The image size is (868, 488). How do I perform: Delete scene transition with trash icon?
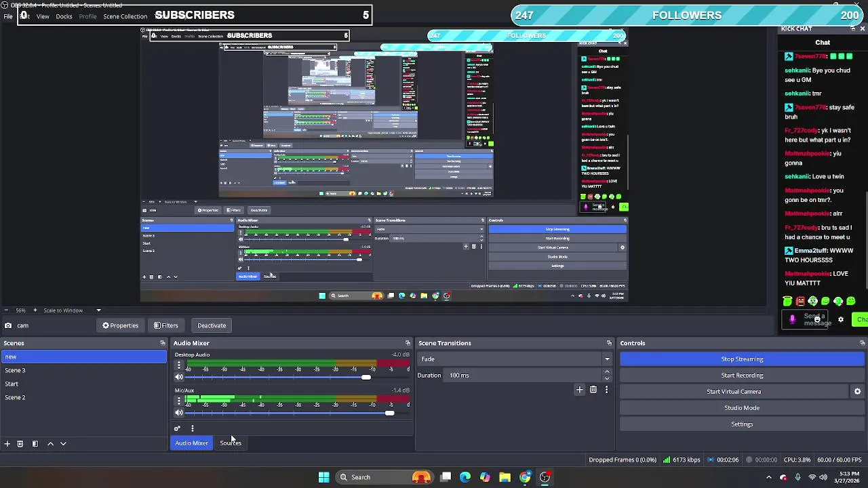click(593, 390)
